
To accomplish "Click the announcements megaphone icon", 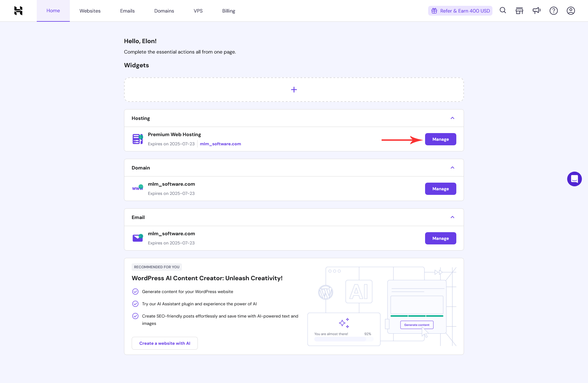I will 536,11.
